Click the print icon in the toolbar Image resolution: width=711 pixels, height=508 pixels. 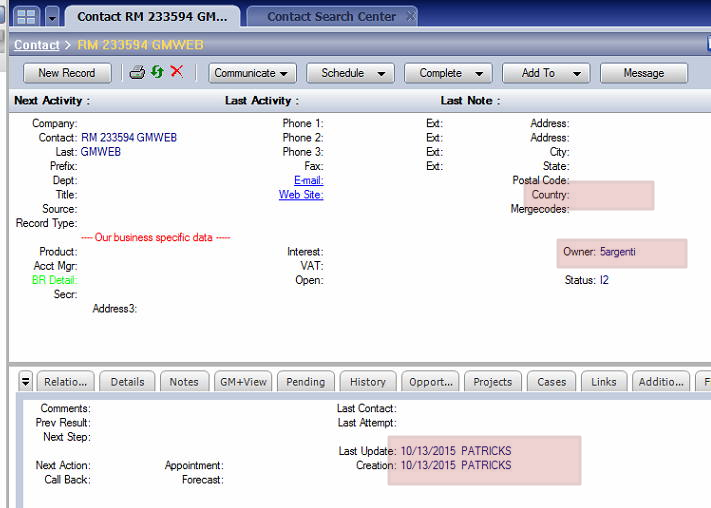(x=138, y=73)
